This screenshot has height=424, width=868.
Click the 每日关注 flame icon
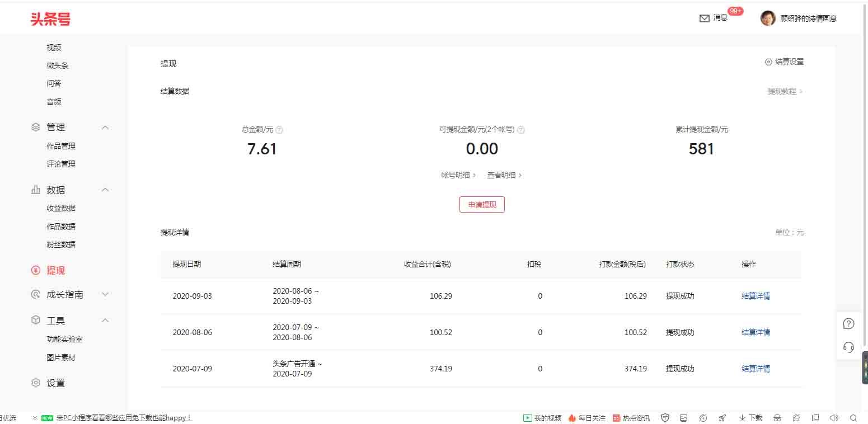click(x=572, y=418)
